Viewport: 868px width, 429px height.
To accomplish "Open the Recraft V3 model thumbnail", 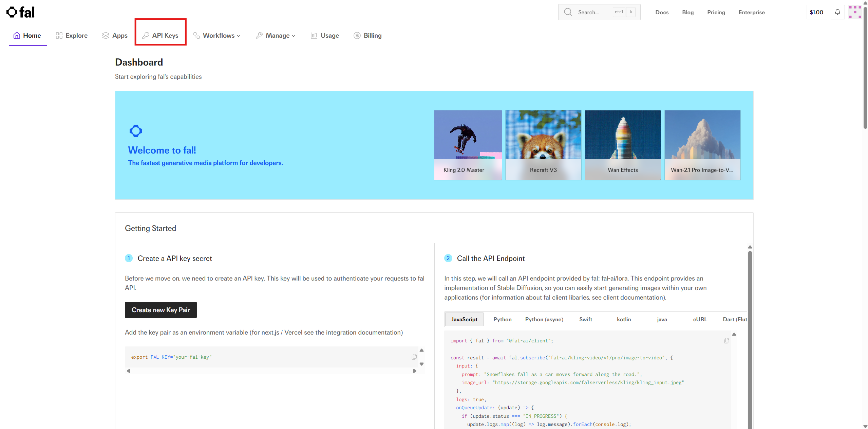I will coord(543,145).
